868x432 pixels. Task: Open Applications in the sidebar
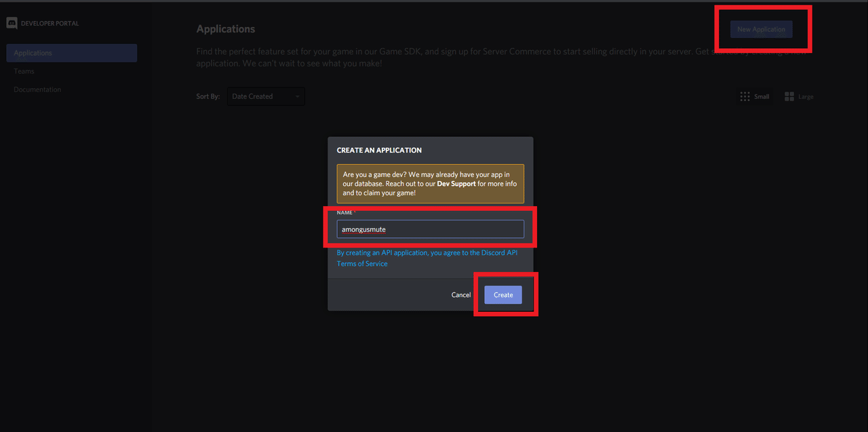[71, 53]
